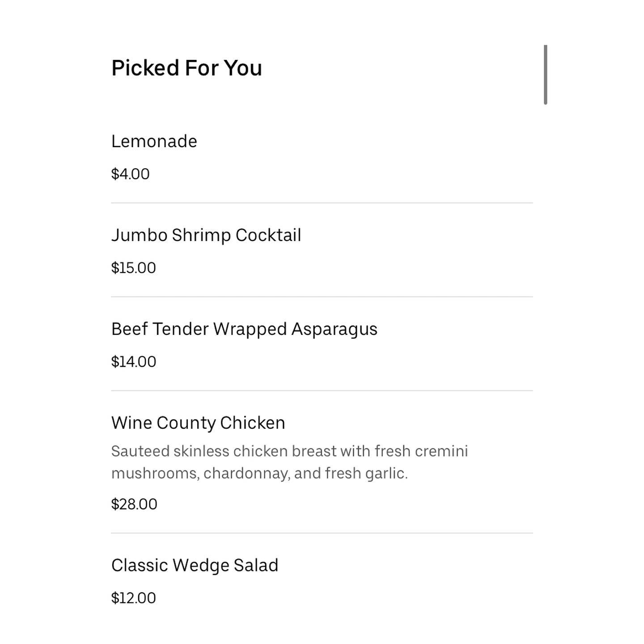Viewport: 644px width, 644px height.
Task: Click the $28.00 chicken price
Action: click(x=134, y=504)
